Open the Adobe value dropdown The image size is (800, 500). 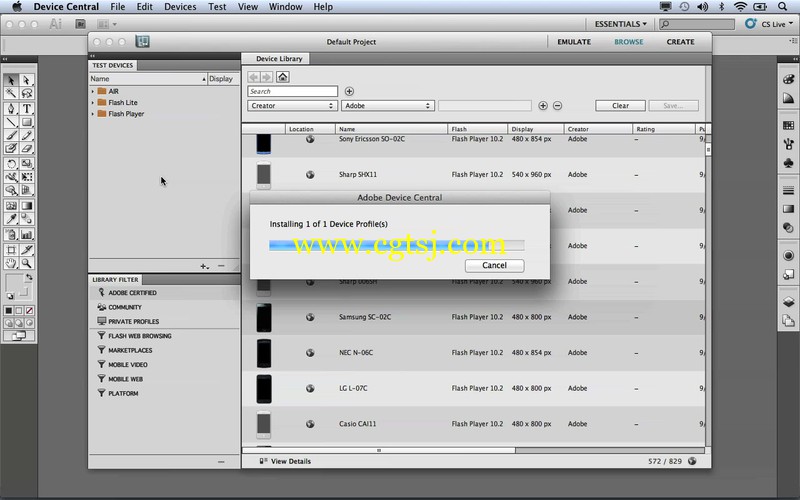[x=388, y=106]
